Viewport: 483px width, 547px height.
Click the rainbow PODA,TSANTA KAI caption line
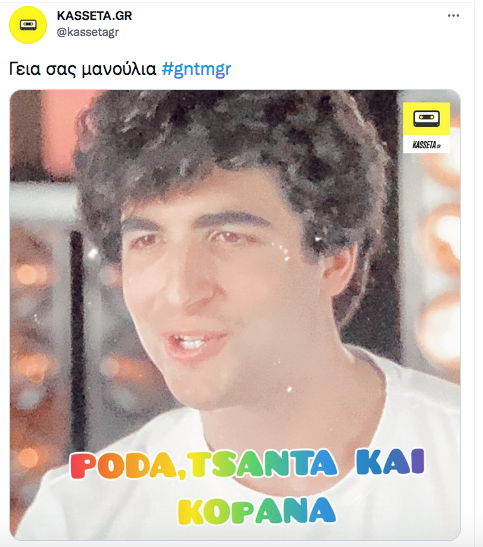point(247,464)
